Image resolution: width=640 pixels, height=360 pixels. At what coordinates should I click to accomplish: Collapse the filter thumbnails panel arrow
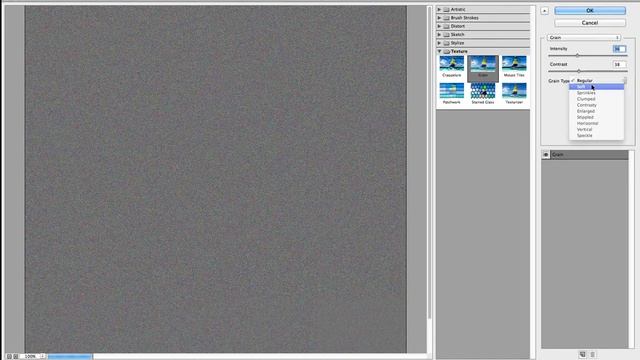tap(544, 11)
